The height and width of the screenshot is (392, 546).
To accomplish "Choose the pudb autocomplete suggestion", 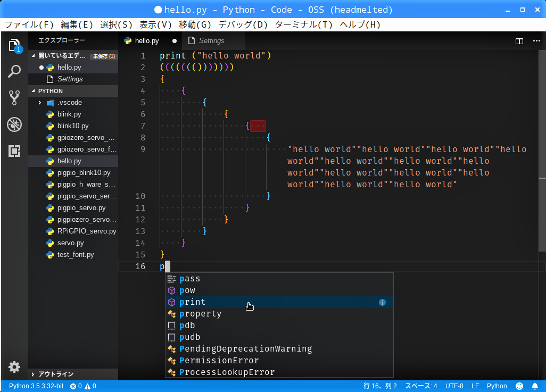I will [279, 337].
